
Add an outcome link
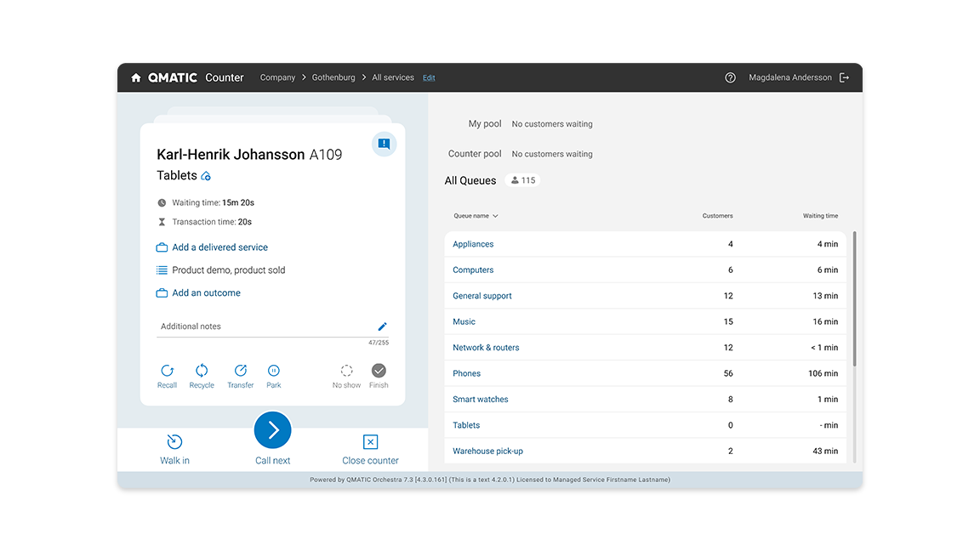click(x=206, y=293)
